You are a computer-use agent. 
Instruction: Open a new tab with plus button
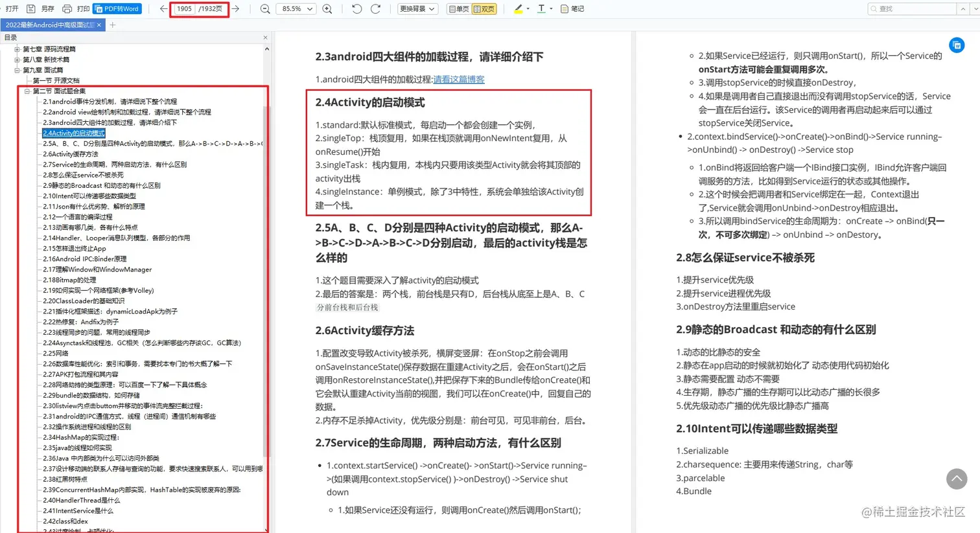tap(113, 25)
